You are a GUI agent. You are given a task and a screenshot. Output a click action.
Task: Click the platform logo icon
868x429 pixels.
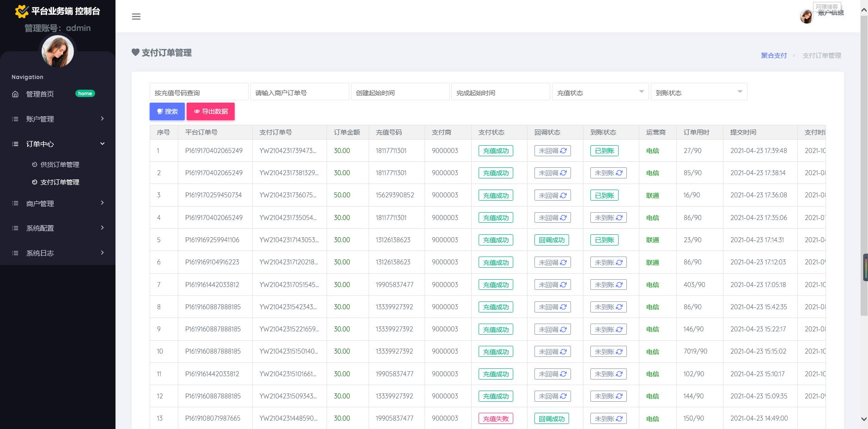tap(21, 11)
